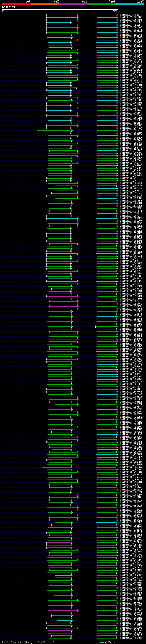Click hit label UniRef100_Q39362
Screen dimensions: 146x644
(131, 308)
